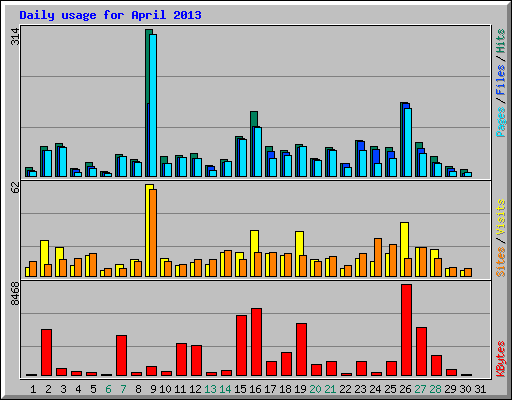Image resolution: width=512 pixels, height=400 pixels.
Task: Click the red KBytes bar for day 7
Action: [x=122, y=356]
